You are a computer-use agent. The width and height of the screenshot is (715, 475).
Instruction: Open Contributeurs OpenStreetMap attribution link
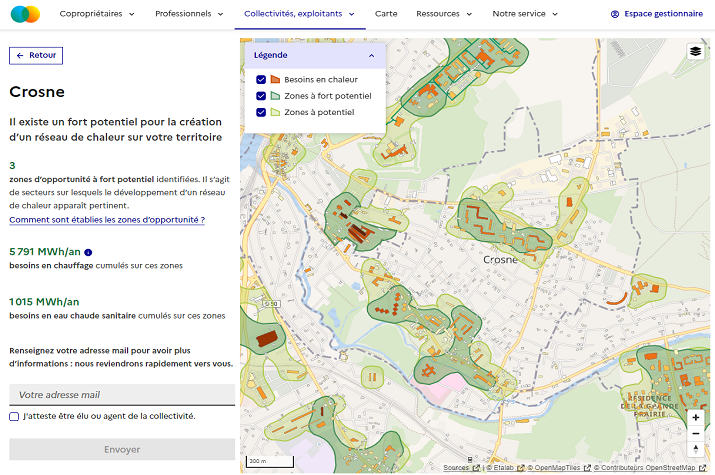[650, 468]
